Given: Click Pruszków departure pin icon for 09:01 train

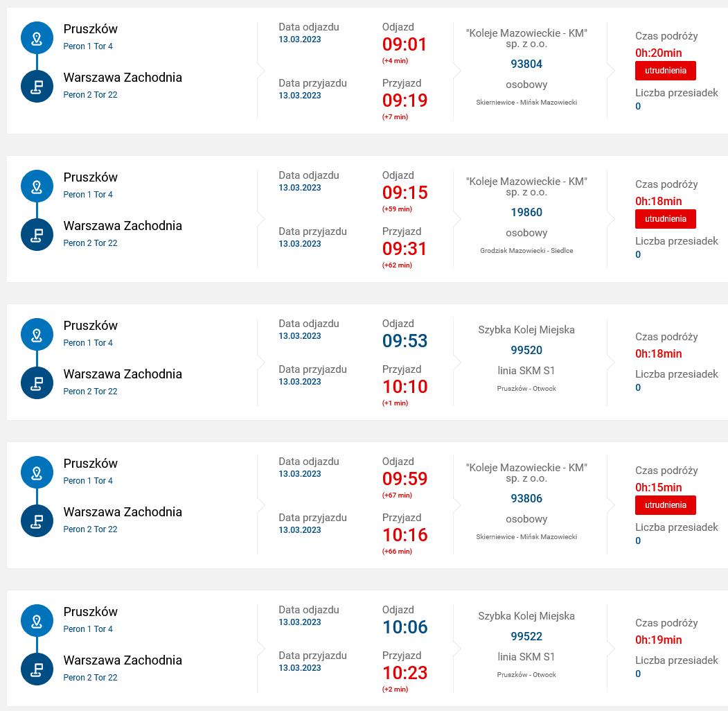Looking at the screenshot, I should tap(37, 37).
